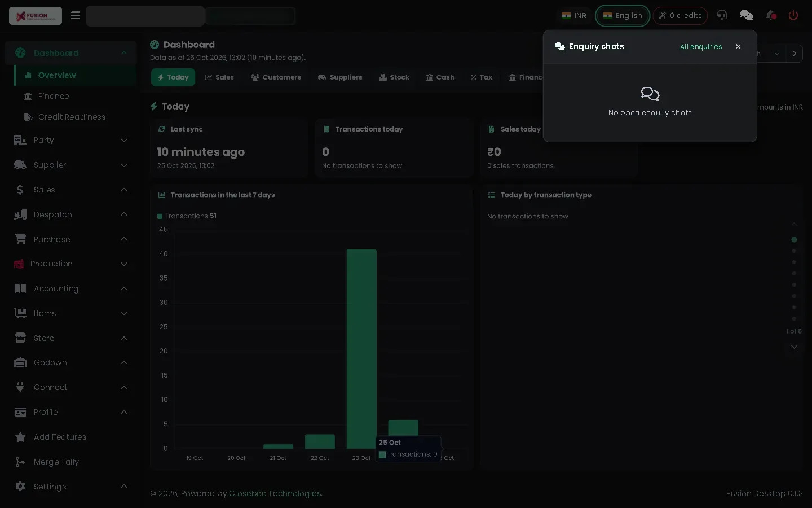
Task: Open the All enquiries link
Action: pos(701,47)
